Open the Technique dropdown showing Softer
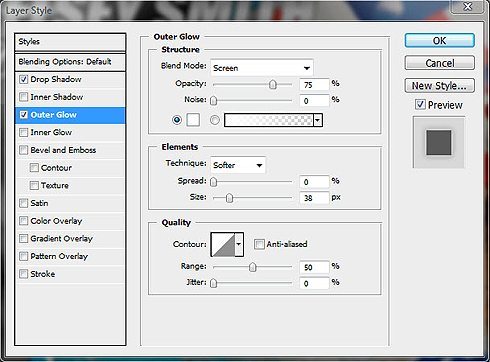 (x=238, y=165)
